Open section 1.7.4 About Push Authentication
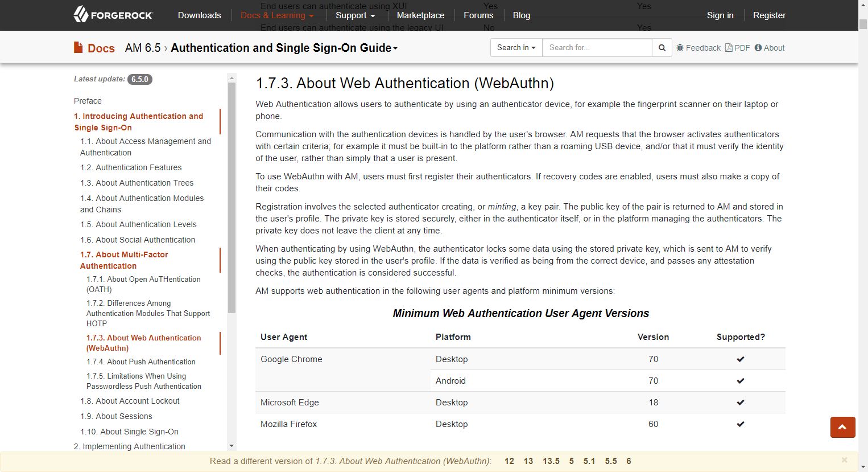Image resolution: width=868 pixels, height=472 pixels. click(x=140, y=362)
